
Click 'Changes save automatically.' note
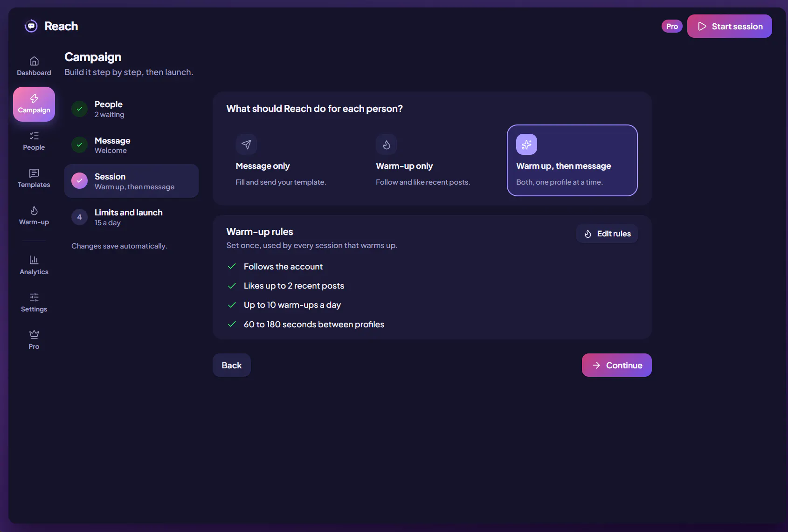tap(119, 246)
